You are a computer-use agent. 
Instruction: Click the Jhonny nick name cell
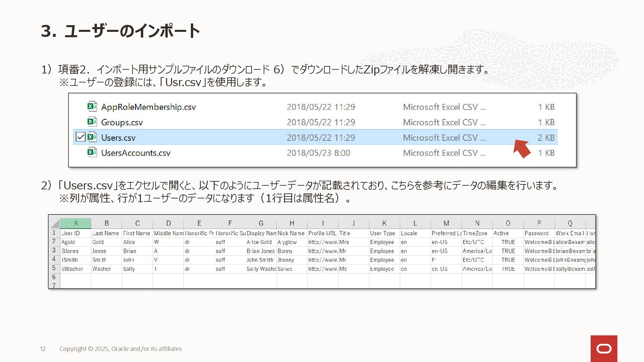[292, 260]
